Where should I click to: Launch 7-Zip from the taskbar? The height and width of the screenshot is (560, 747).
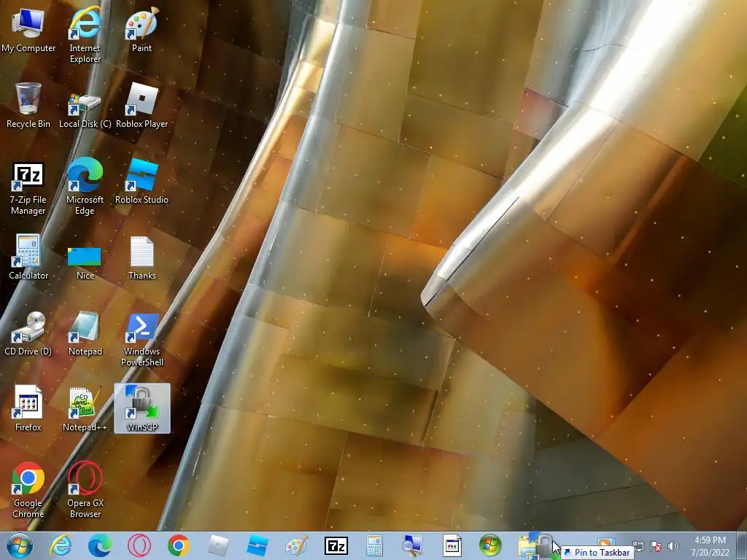pyautogui.click(x=336, y=545)
